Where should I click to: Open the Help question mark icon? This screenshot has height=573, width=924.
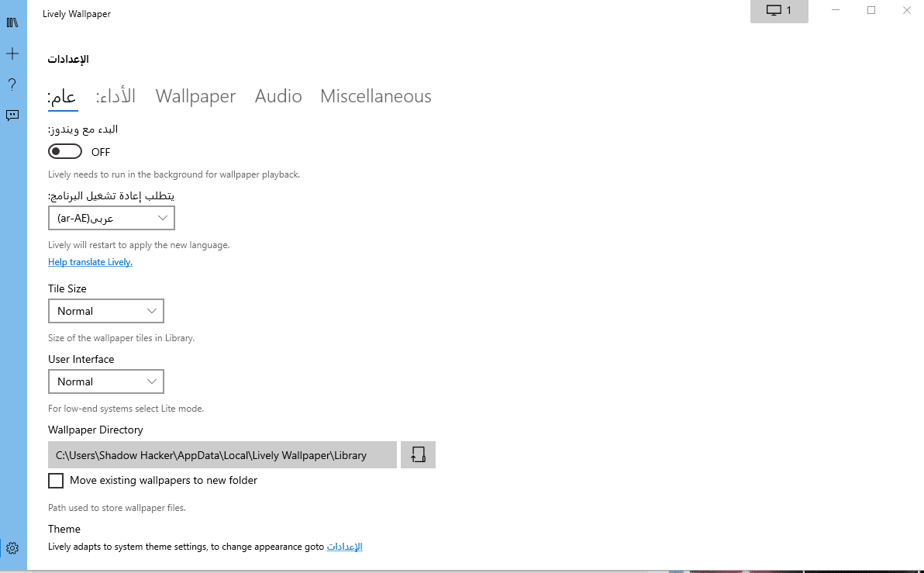click(12, 85)
